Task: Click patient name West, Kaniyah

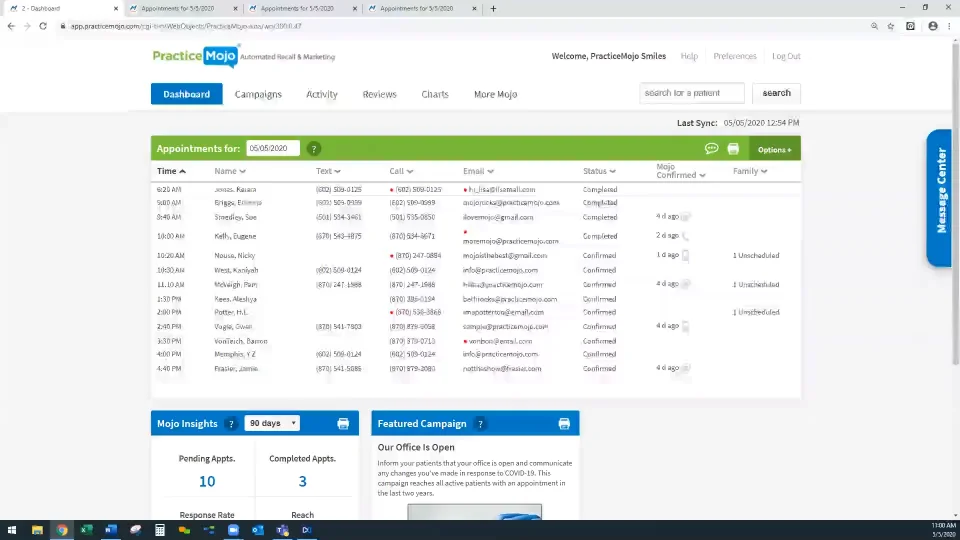Action: 236,270
